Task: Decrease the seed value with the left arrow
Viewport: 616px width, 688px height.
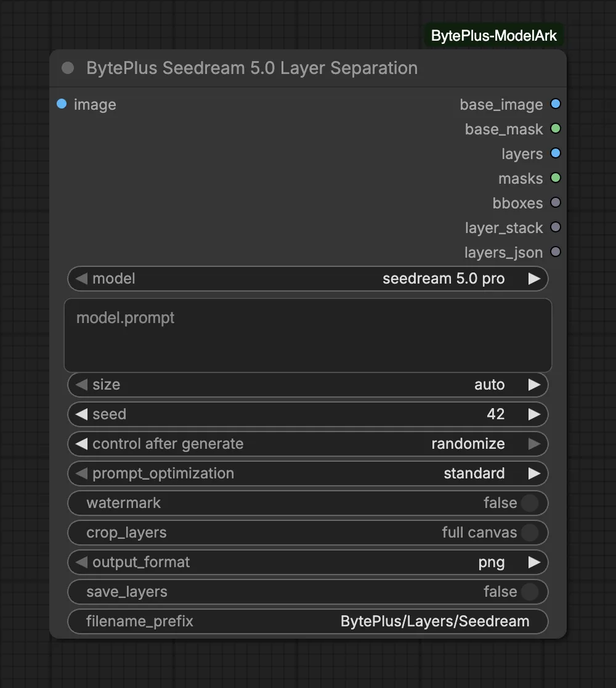Action: coord(81,414)
